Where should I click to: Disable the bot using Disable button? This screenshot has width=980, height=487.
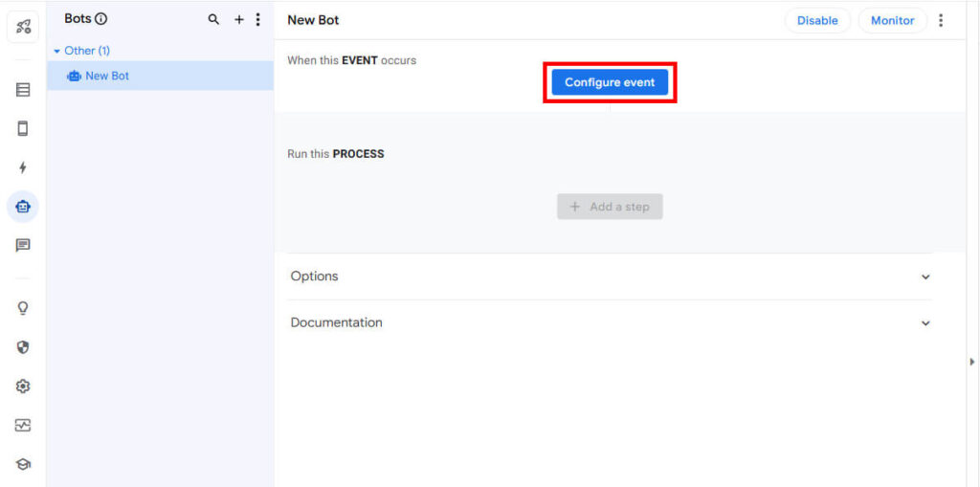point(817,20)
